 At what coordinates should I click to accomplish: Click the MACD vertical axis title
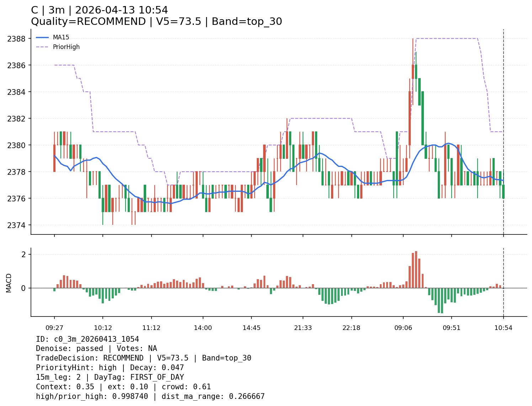(x=9, y=283)
